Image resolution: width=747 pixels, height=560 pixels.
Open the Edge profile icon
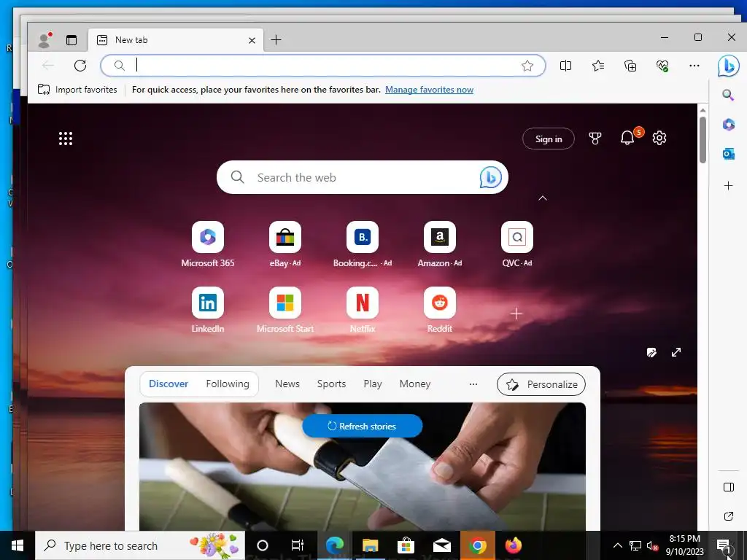tap(44, 40)
